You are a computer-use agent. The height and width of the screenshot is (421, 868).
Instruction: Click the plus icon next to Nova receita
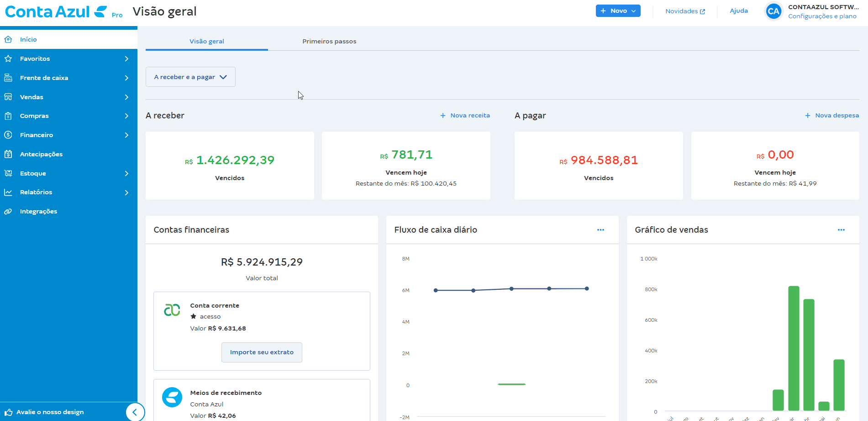click(443, 116)
